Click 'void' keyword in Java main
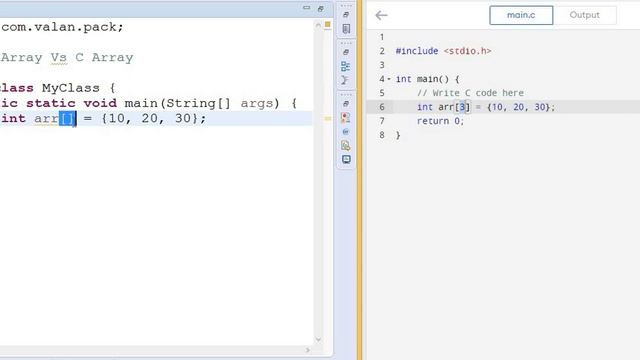 pos(100,103)
